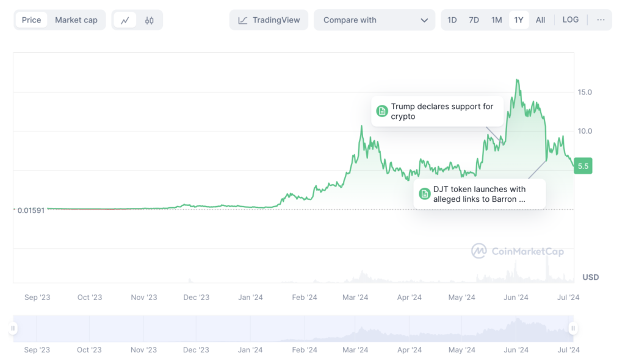Switch to candlestick chart view

coord(150,20)
